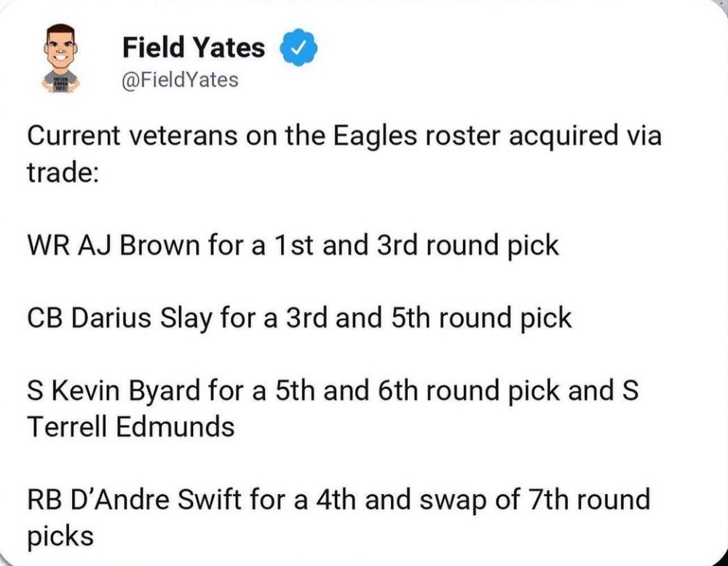Click the final word picks
The image size is (728, 566).
click(x=60, y=536)
